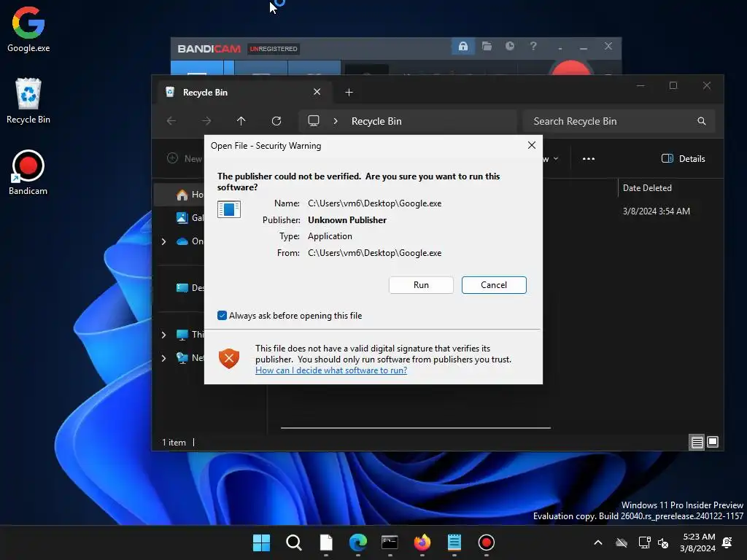This screenshot has height=560, width=747.
Task: Open Gallery in navigation pane
Action: [x=190, y=217]
